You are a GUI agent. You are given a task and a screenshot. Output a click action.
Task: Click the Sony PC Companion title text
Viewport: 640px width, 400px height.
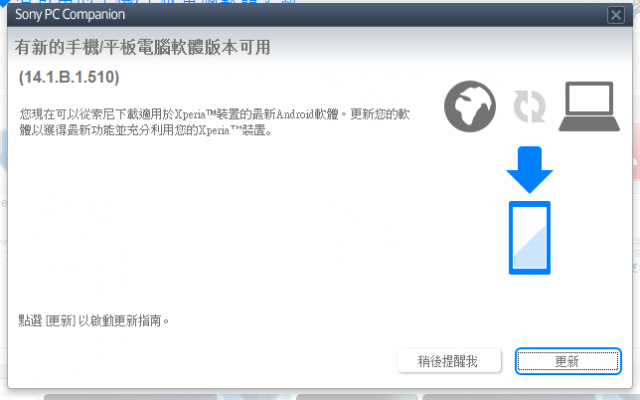(x=70, y=15)
